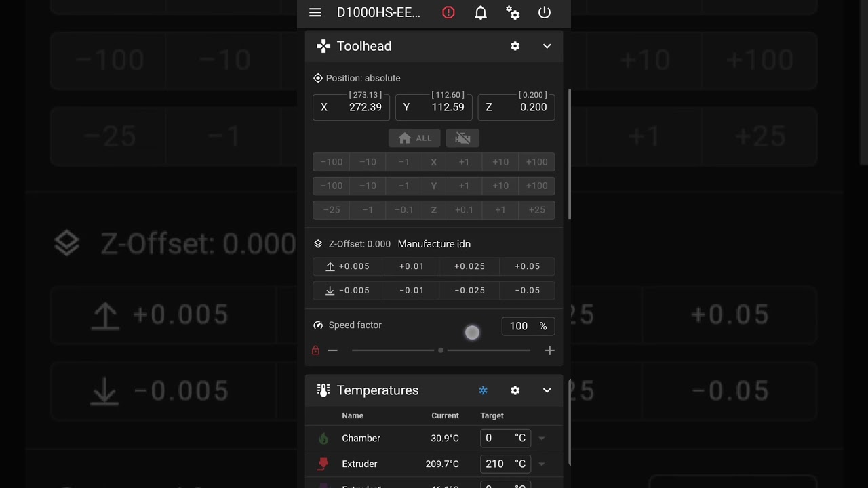This screenshot has height=488, width=868.
Task: Open Chamber temperature preset dropdown
Action: pyautogui.click(x=542, y=439)
